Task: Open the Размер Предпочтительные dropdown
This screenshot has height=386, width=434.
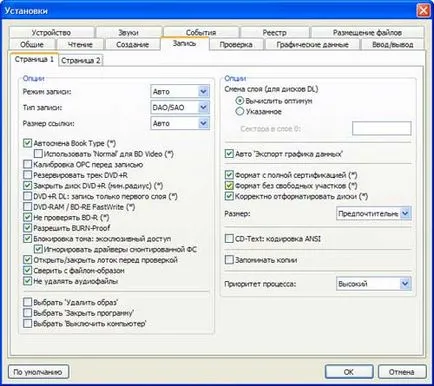Action: 374,213
